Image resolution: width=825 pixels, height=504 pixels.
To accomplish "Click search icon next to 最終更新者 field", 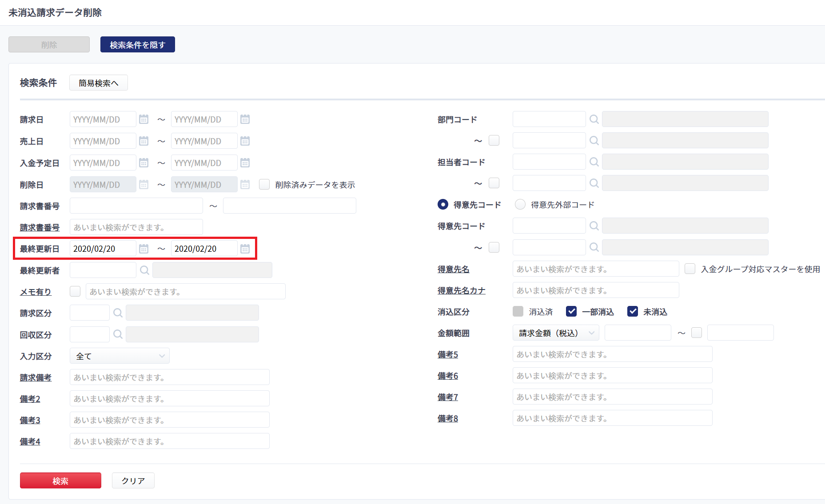I will [144, 270].
